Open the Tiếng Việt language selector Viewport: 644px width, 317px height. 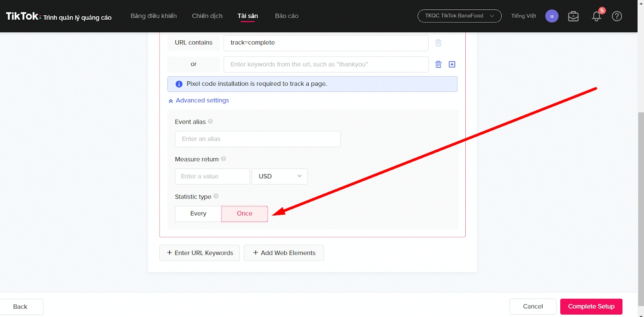[523, 16]
